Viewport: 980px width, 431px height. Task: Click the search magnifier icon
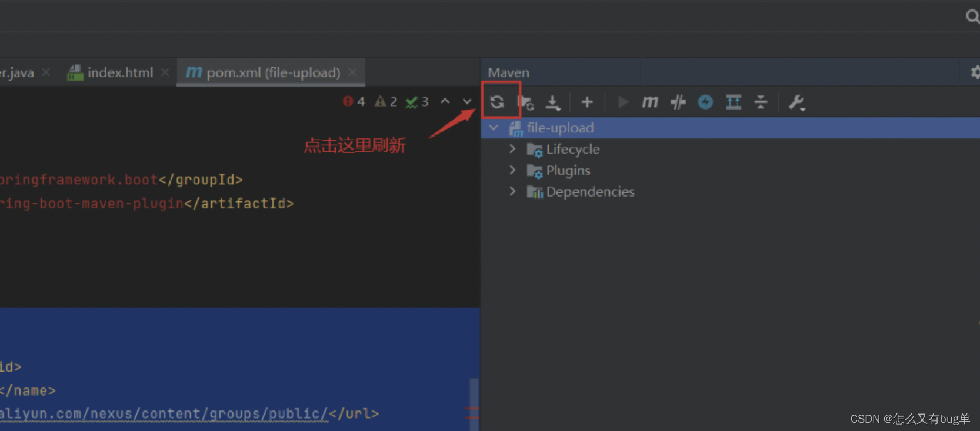tap(972, 16)
